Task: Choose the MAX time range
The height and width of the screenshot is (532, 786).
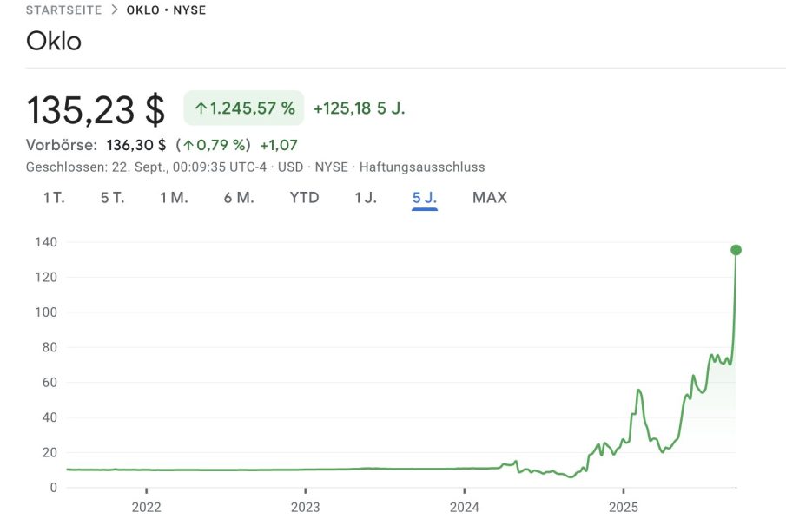Action: click(489, 198)
